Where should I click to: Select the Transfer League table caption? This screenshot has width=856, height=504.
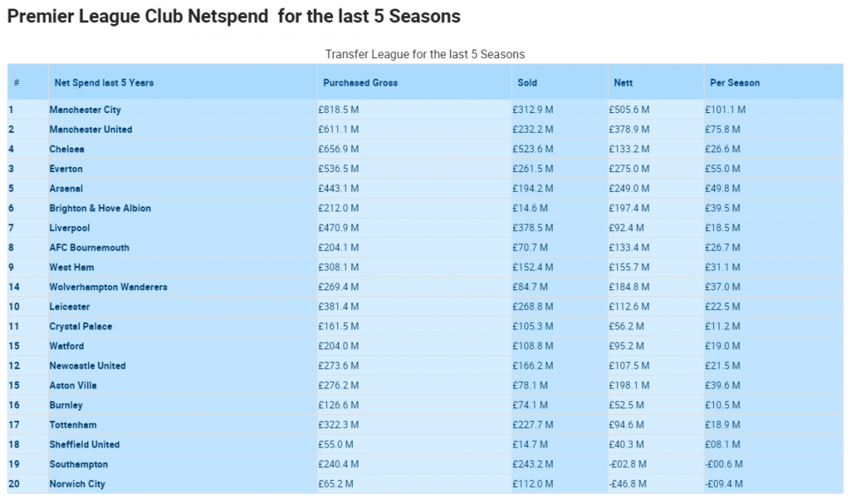[425, 54]
